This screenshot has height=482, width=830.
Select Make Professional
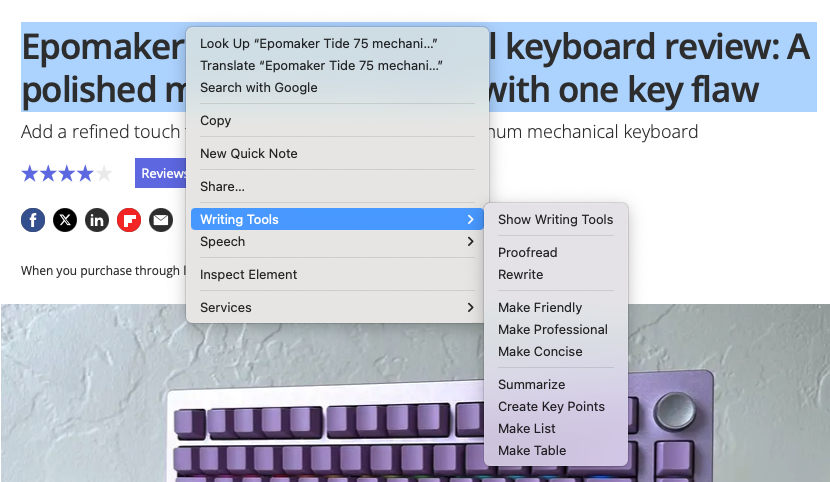556,330
